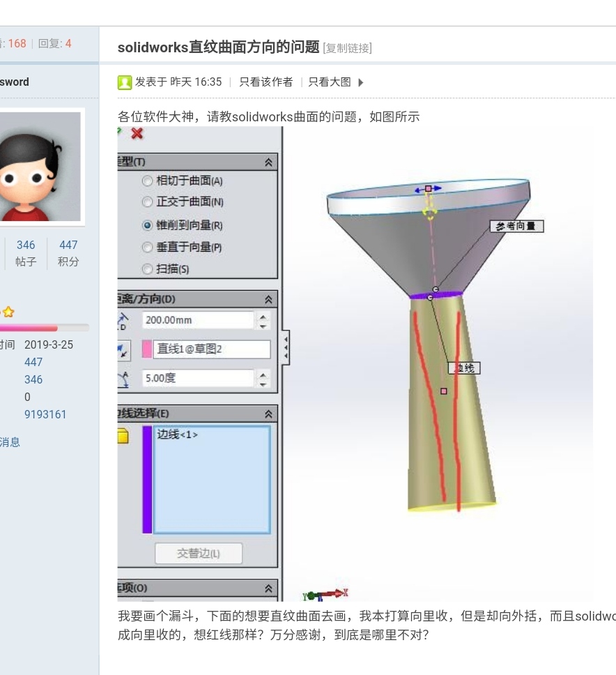Click the angle icon beside 5.00度
The width and height of the screenshot is (616, 675).
(x=123, y=379)
